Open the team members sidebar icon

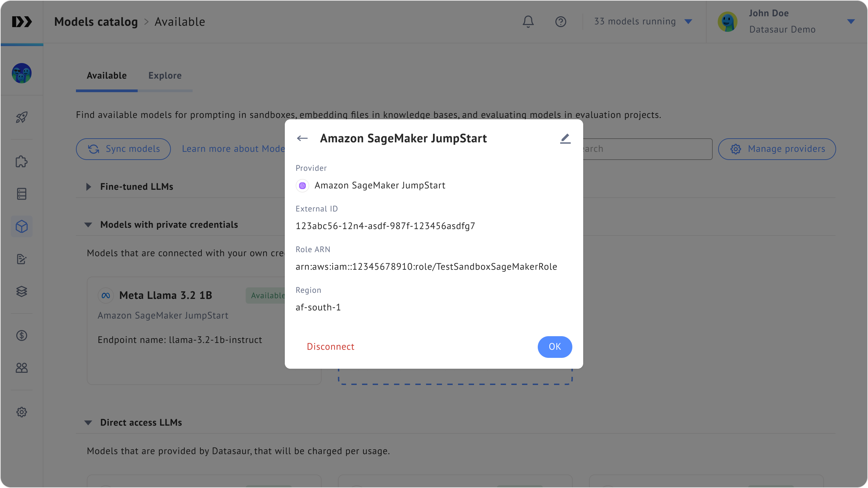(x=22, y=368)
